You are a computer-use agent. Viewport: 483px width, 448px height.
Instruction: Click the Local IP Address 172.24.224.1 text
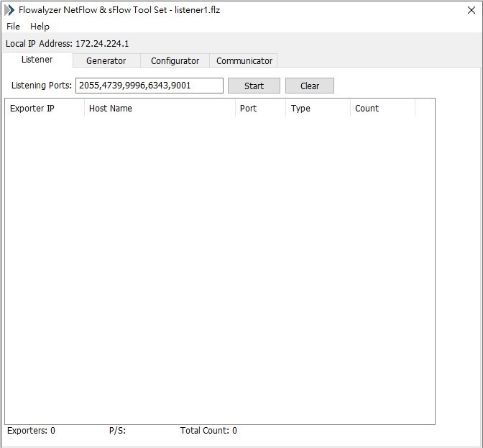[x=67, y=44]
